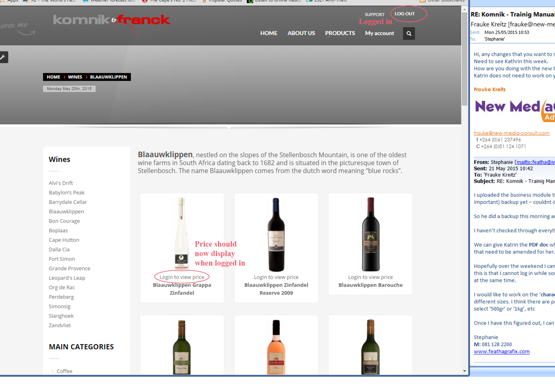Viewport: 555px width, 392px height.
Task: Select Barrydale Cellar wine category
Action: click(x=68, y=202)
